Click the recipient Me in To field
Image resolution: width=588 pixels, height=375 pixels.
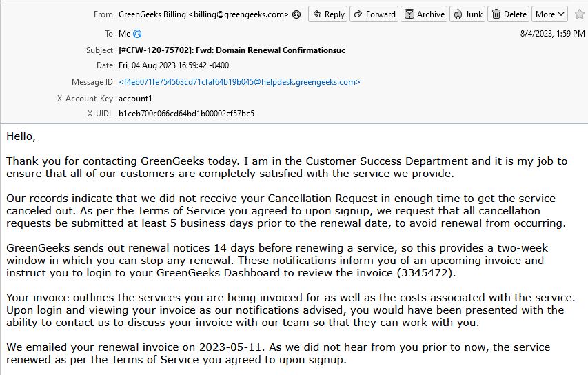[125, 34]
